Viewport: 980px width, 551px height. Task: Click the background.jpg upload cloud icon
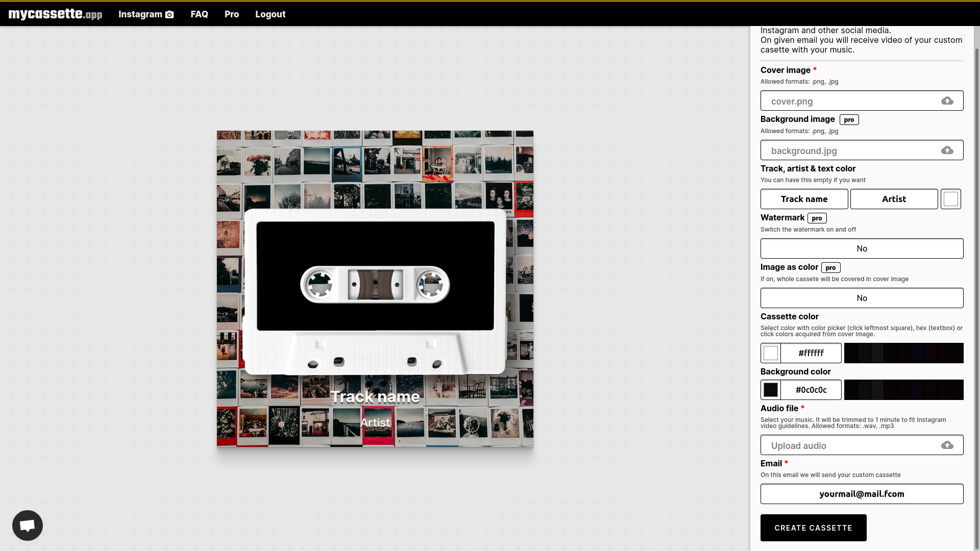947,150
